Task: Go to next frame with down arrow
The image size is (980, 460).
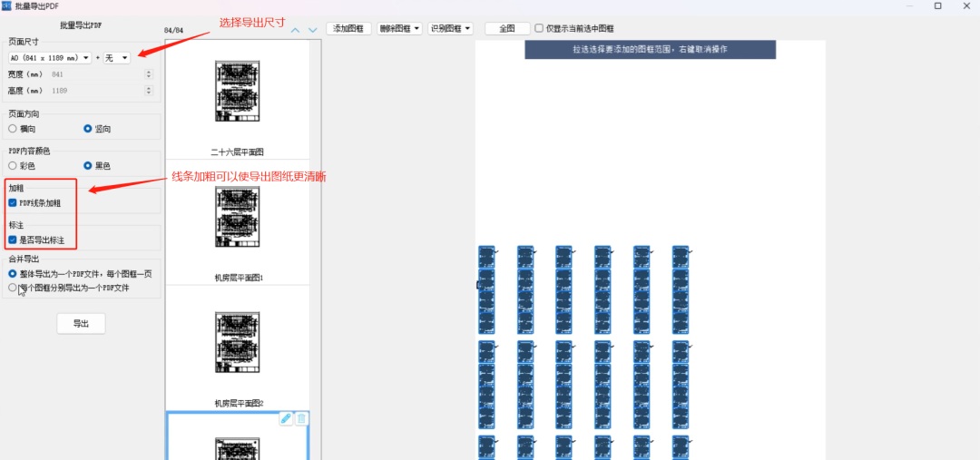Action: click(x=312, y=30)
